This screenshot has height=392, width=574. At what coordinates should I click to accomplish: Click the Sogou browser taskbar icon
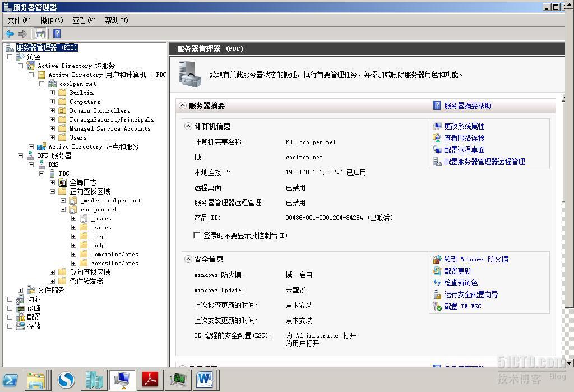[66, 380]
